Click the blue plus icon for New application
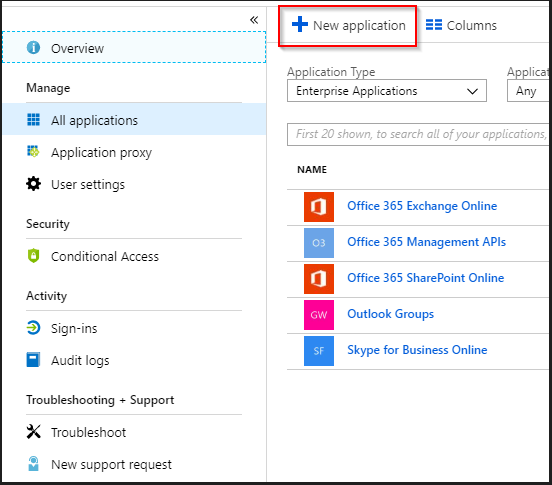552x485 pixels. click(x=300, y=24)
